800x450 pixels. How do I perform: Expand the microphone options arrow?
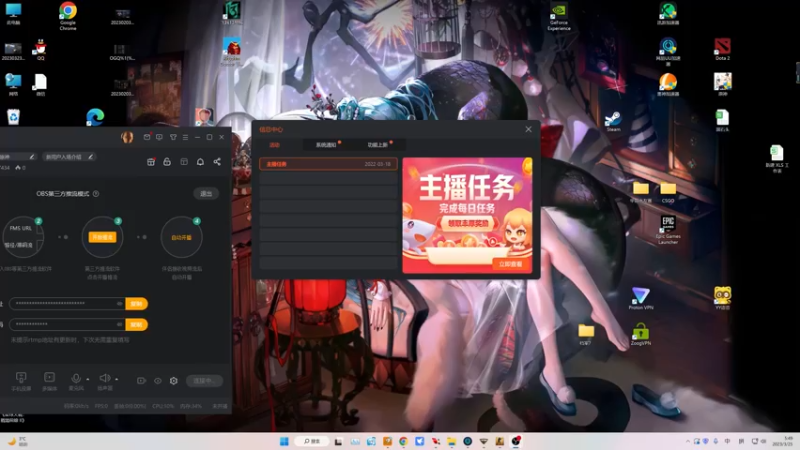point(88,379)
